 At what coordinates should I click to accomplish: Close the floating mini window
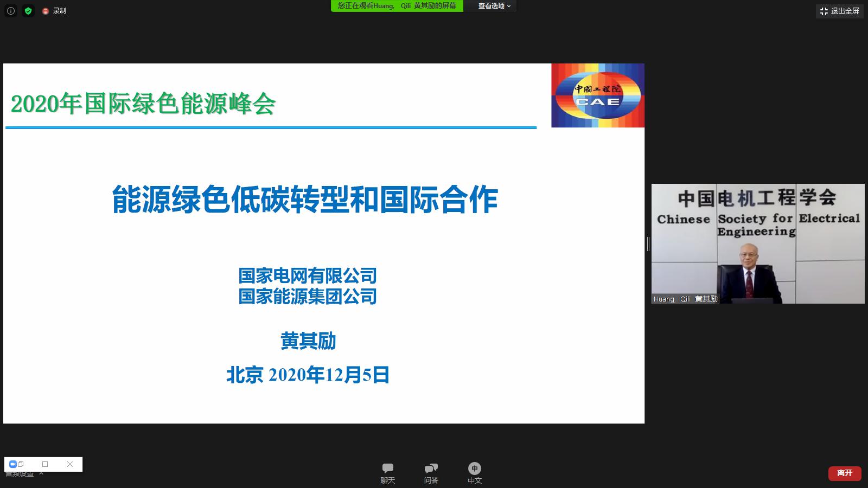tap(70, 464)
